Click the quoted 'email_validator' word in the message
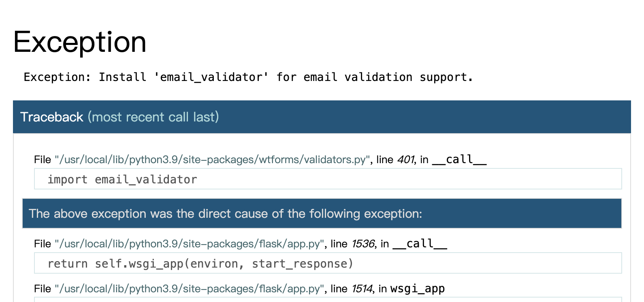Image resolution: width=644 pixels, height=302 pixels. 211,77
